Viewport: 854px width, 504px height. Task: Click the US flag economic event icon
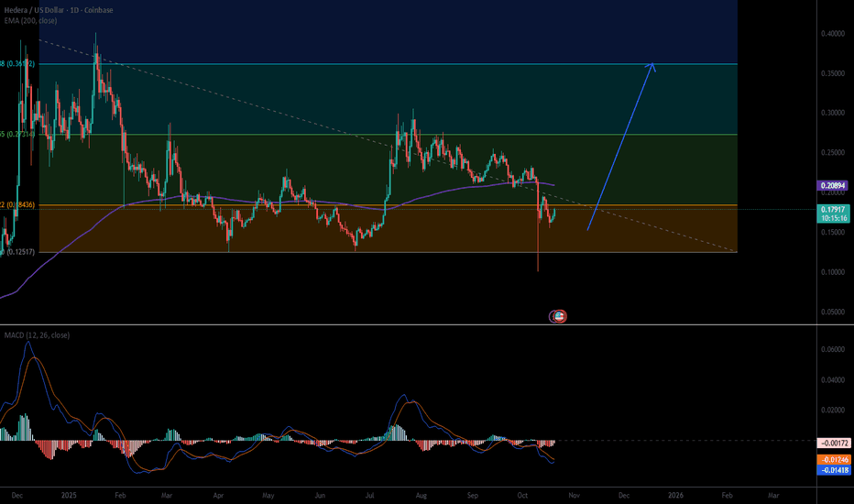click(x=558, y=316)
